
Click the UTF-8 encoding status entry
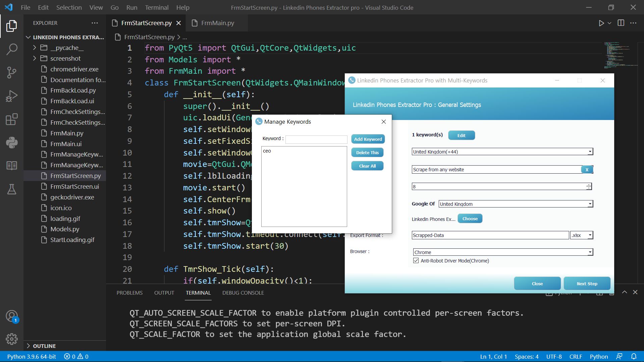click(554, 357)
